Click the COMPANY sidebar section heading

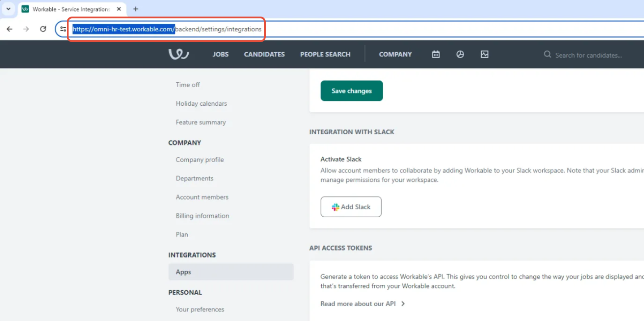click(x=185, y=143)
